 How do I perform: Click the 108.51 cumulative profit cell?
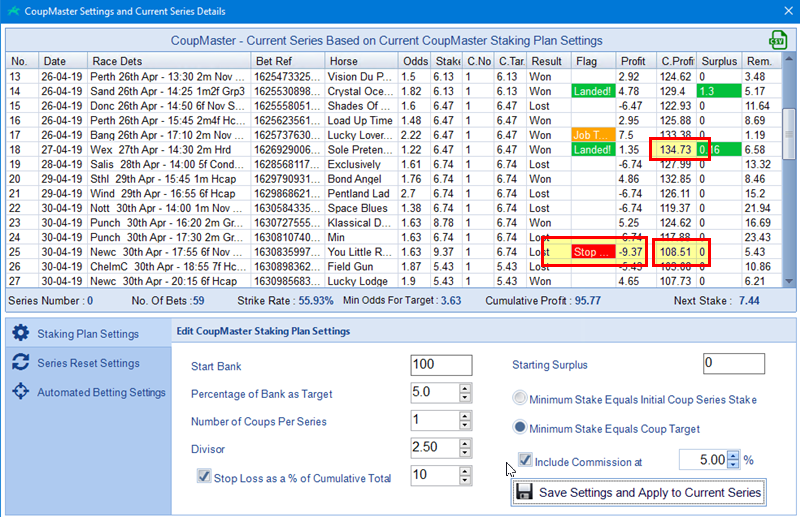coord(676,252)
